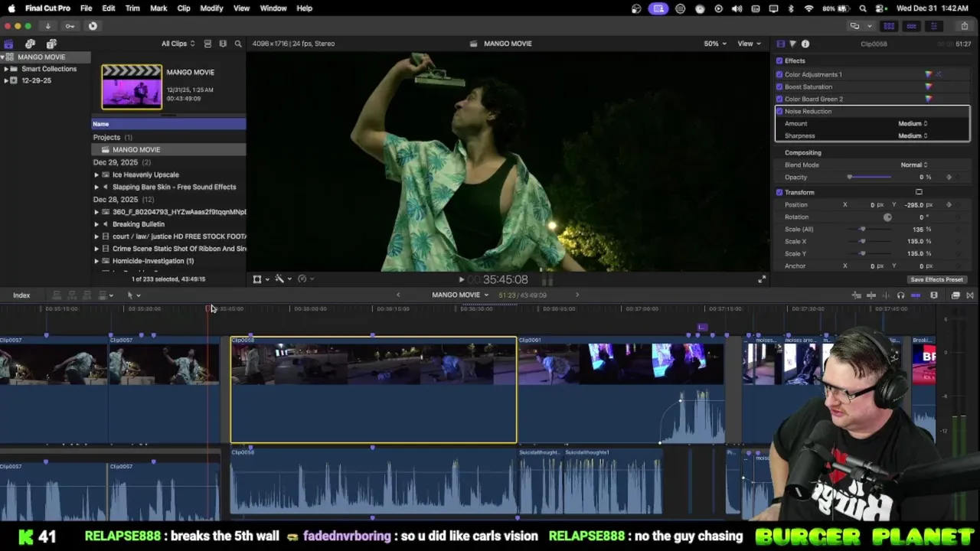The height and width of the screenshot is (551, 980).
Task: Uncheck Noise Reduction effect
Action: pos(779,111)
